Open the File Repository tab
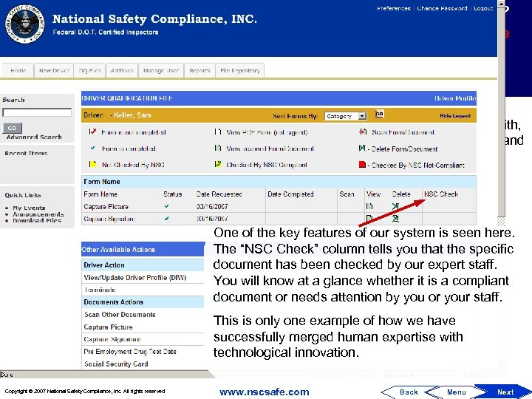This screenshot has width=532, height=399. [x=240, y=71]
